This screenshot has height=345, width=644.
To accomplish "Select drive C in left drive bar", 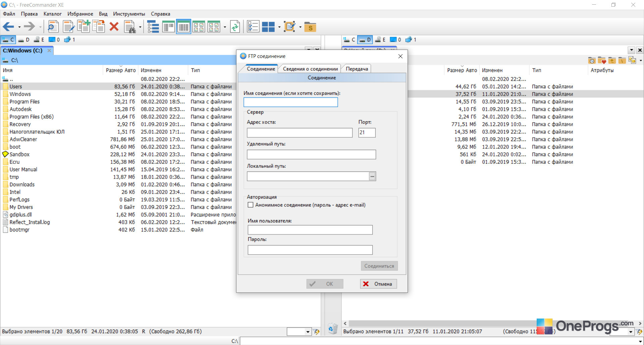I will coord(8,40).
